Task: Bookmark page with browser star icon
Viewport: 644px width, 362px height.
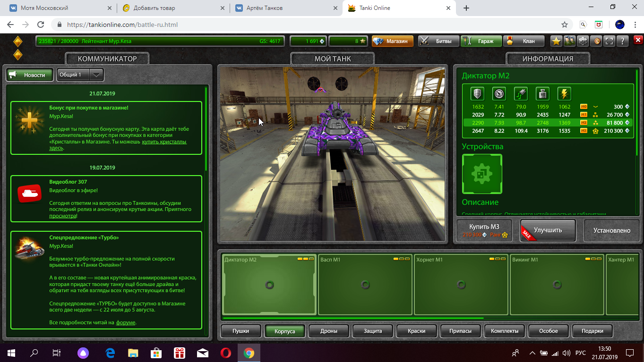Action: tap(564, 25)
